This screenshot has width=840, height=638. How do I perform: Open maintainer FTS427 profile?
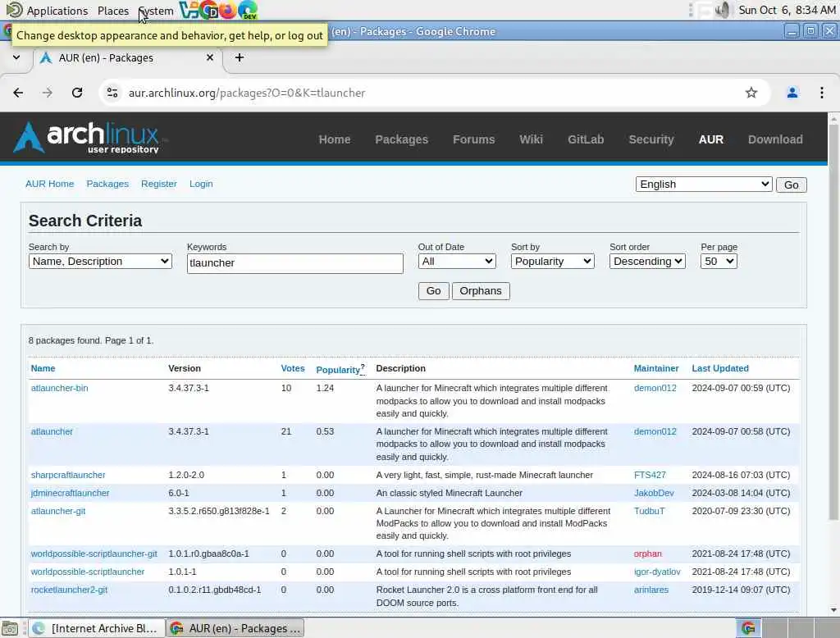[x=650, y=475]
